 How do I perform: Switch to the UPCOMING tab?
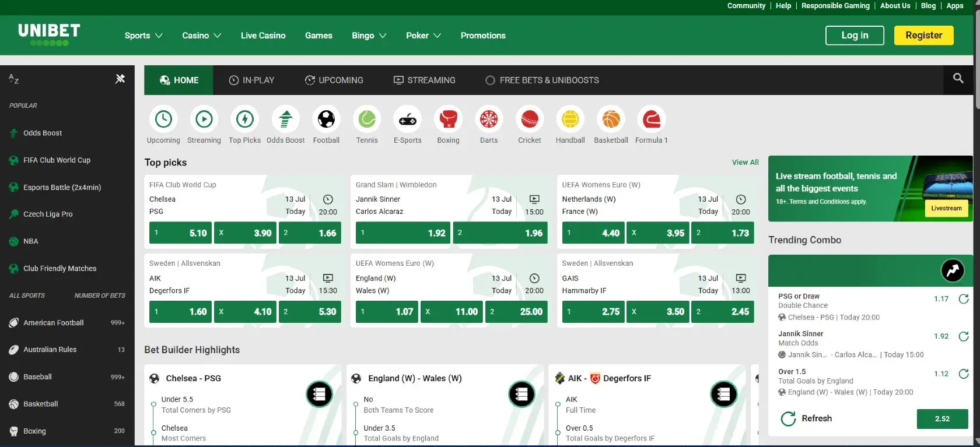pos(334,80)
